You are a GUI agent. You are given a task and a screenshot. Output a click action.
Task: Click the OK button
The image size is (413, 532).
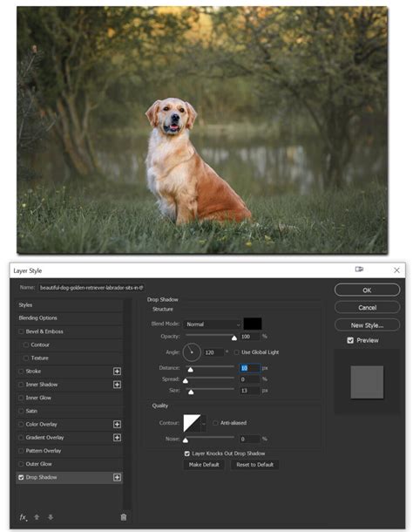pos(367,290)
